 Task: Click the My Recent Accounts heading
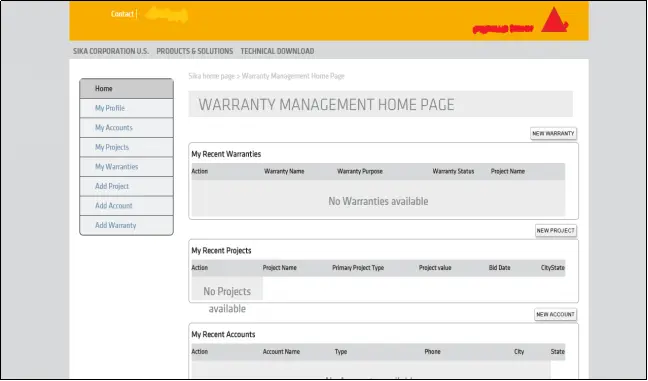(x=223, y=334)
